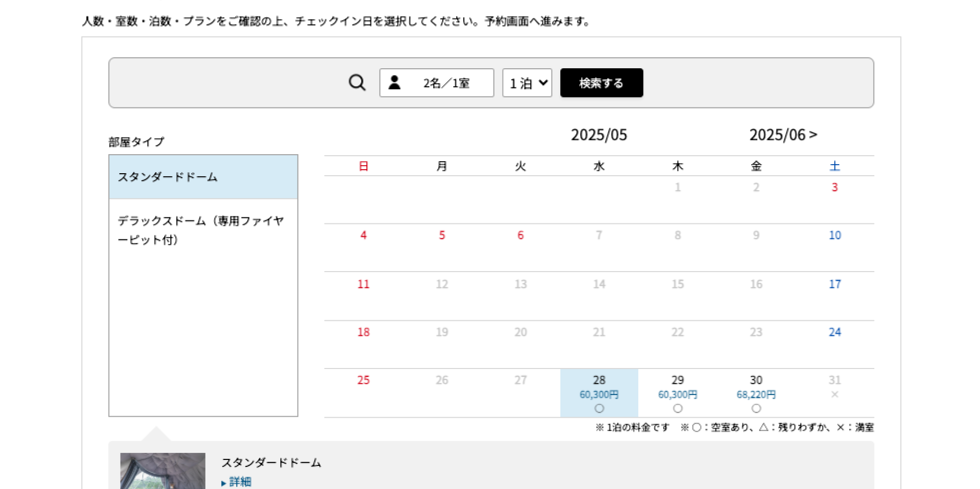Click the sold-out X mark on May 31
Screen dimensions: 980x489
pyautogui.click(x=834, y=395)
